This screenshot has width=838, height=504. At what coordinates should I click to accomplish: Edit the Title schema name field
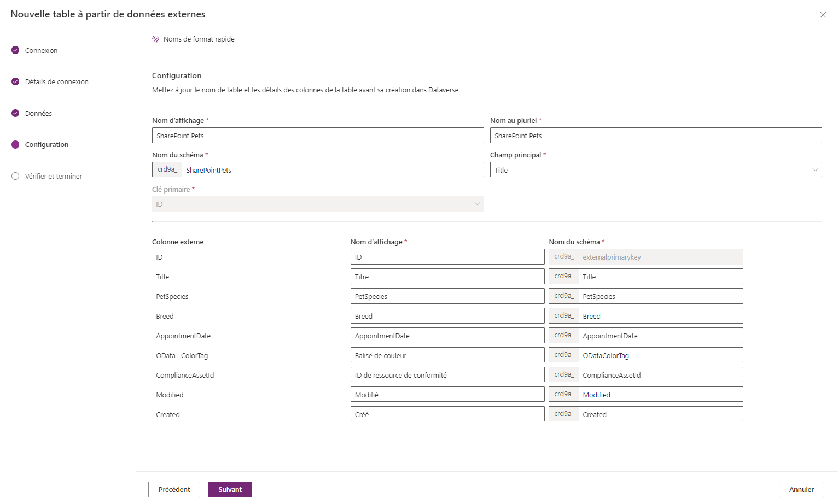coord(661,277)
